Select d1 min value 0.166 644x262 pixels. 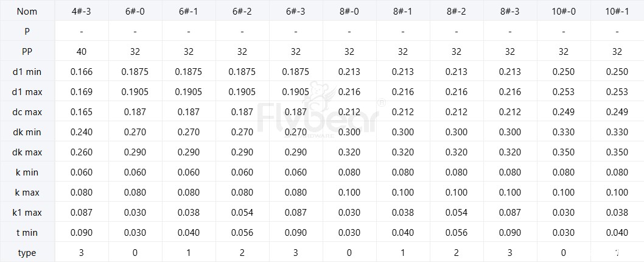pyautogui.click(x=82, y=72)
